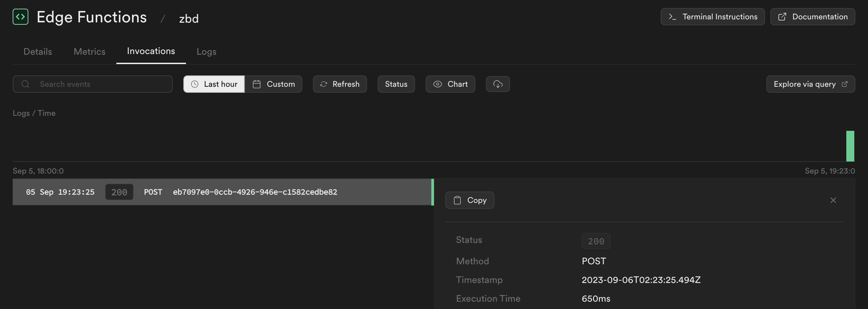868x309 pixels.
Task: Select the Last hour time range toggle
Action: point(213,84)
